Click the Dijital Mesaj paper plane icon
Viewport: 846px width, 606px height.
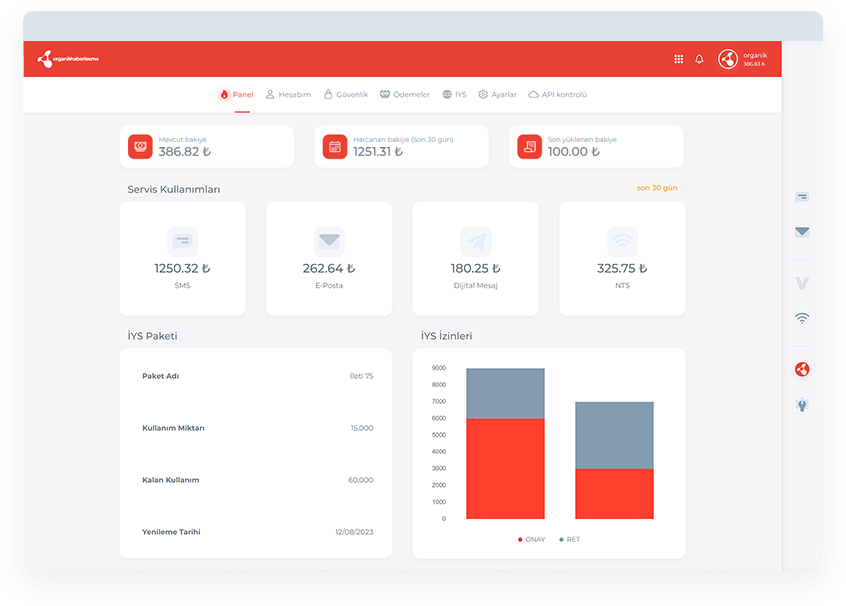[476, 241]
